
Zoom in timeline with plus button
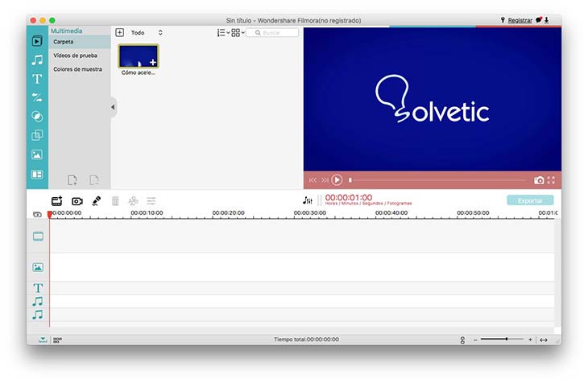coord(530,340)
